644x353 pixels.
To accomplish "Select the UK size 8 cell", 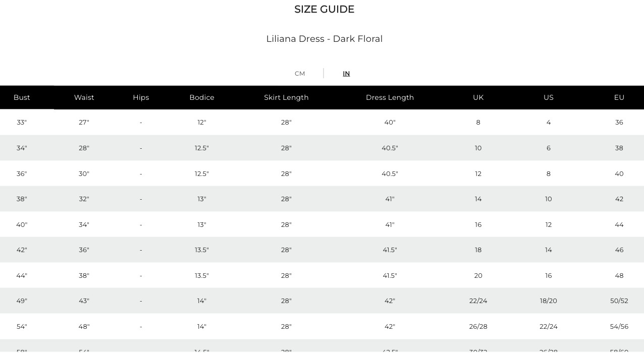I will [478, 123].
